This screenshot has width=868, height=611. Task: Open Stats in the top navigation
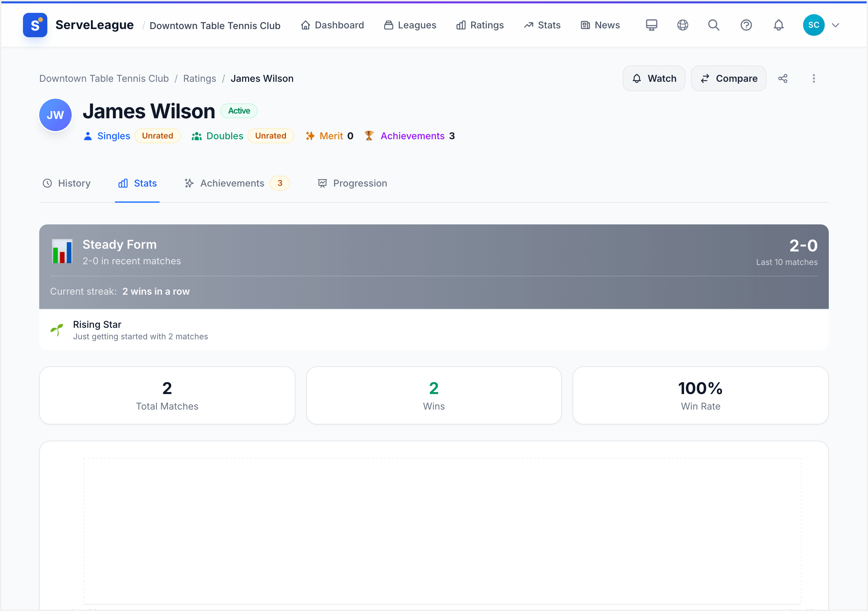click(542, 25)
